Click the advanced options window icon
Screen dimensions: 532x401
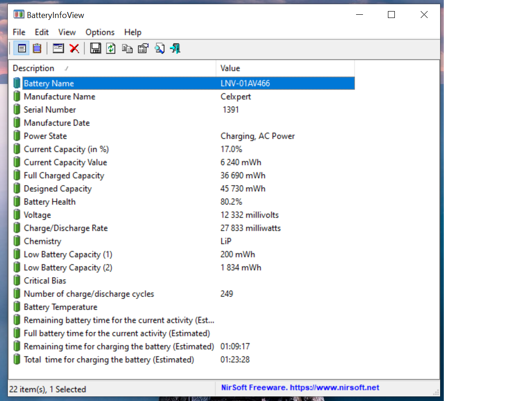click(58, 48)
